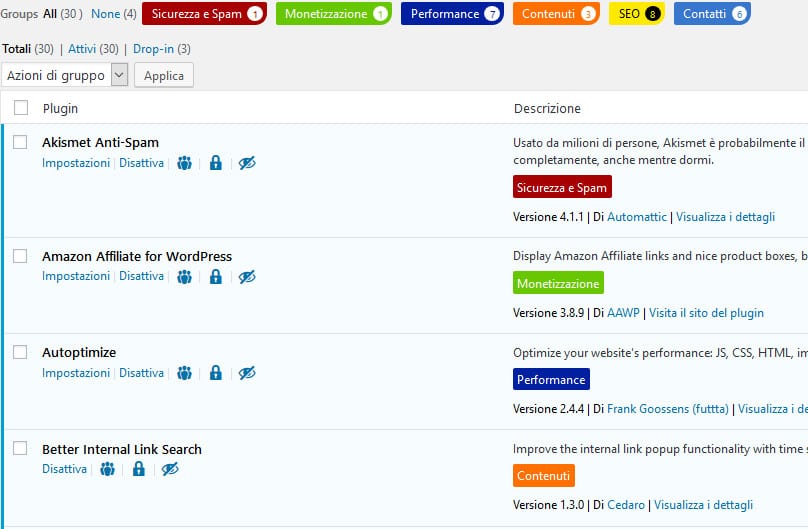Filter by SEO group

637,14
